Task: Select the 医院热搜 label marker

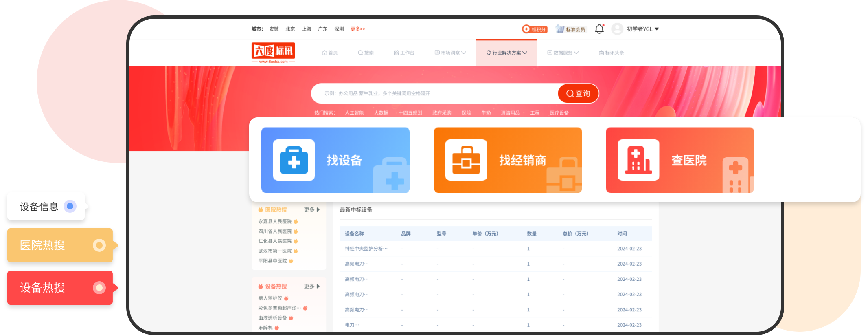Action: [99, 245]
